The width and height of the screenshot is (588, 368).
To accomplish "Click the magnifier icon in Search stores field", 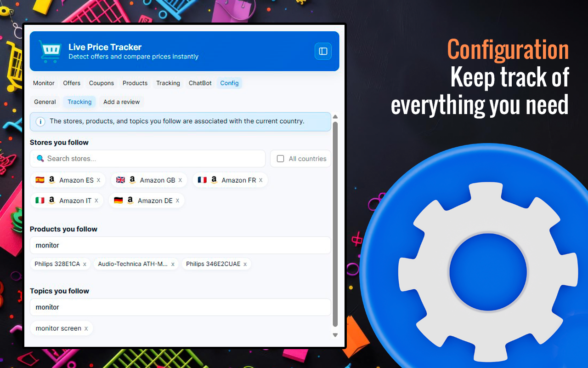I will 41,158.
